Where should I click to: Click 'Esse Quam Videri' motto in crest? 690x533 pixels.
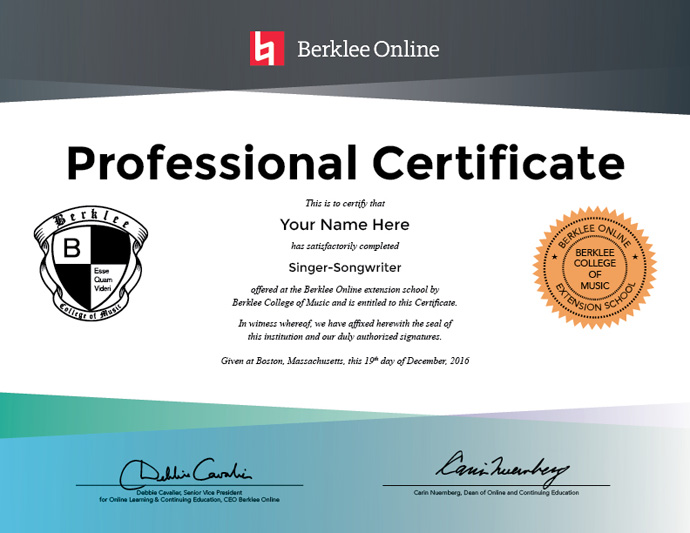[x=103, y=279]
